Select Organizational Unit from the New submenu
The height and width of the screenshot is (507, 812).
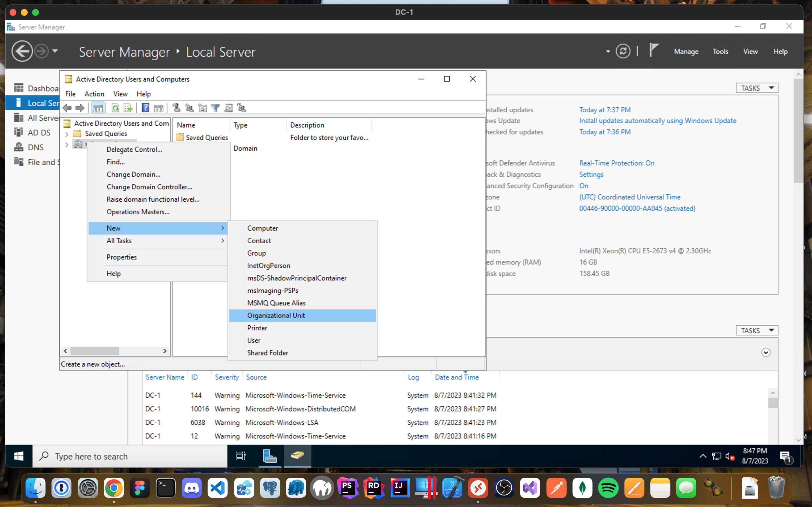tap(276, 315)
